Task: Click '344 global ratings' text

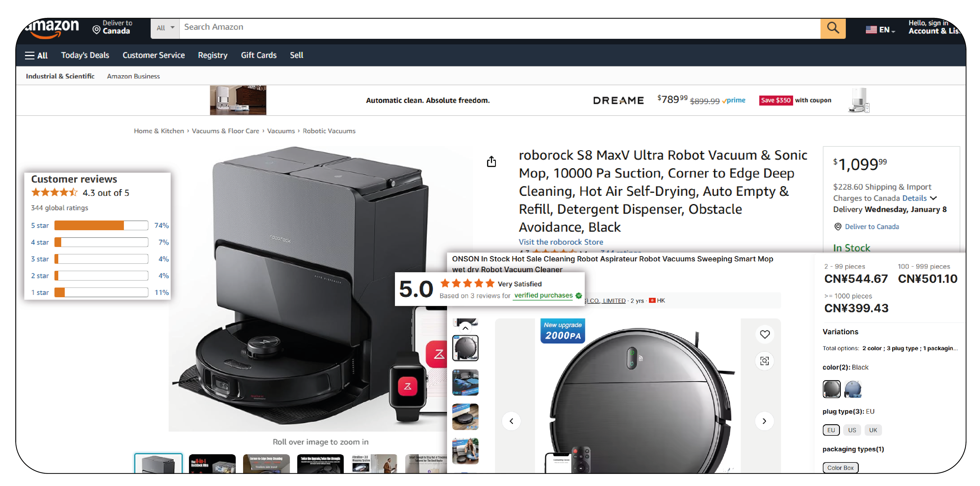Action: point(59,208)
